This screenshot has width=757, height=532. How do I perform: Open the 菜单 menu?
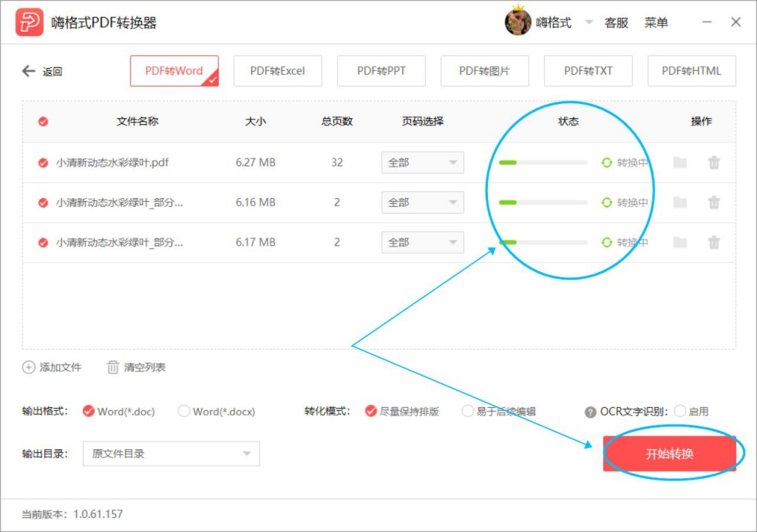[x=656, y=23]
